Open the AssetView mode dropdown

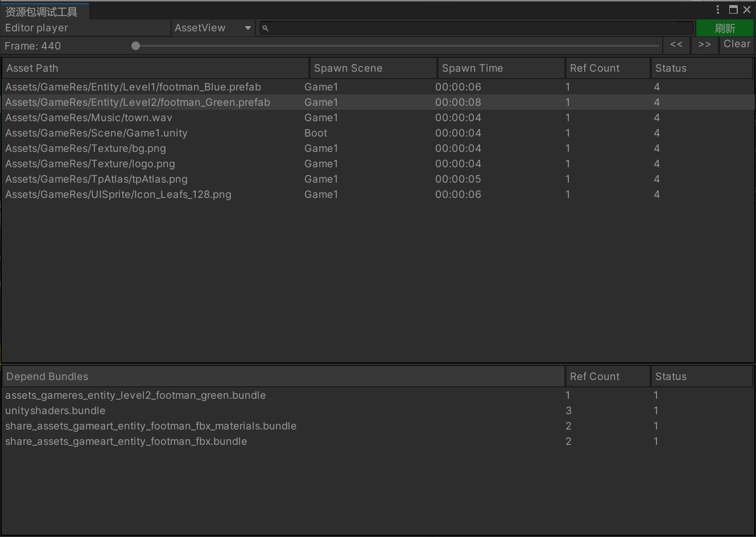click(x=213, y=28)
